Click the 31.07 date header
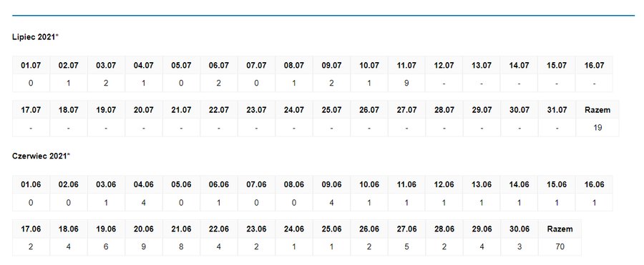Image resolution: width=644 pixels, height=265 pixels. point(557,110)
